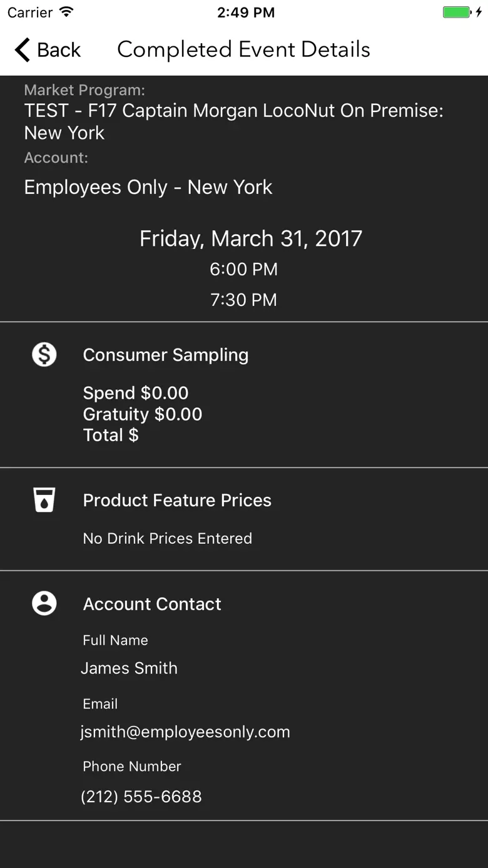The height and width of the screenshot is (868, 488).
Task: Select the Account Contact heading
Action: click(x=152, y=604)
